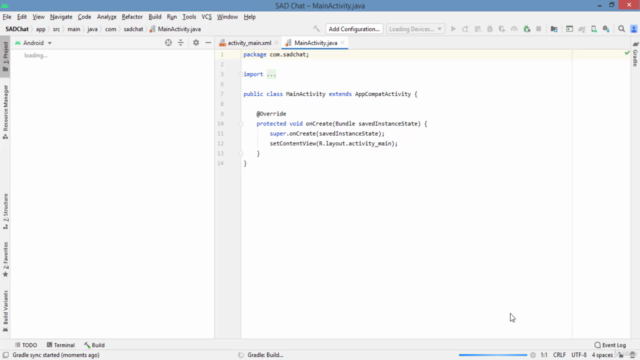Click the MainActivity.java breadcrumb item
The image size is (640, 360).
pyautogui.click(x=175, y=29)
